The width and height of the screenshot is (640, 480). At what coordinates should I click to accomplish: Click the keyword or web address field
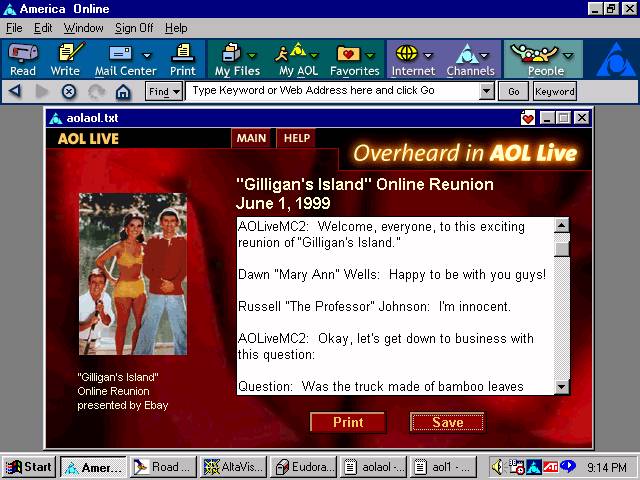point(332,91)
